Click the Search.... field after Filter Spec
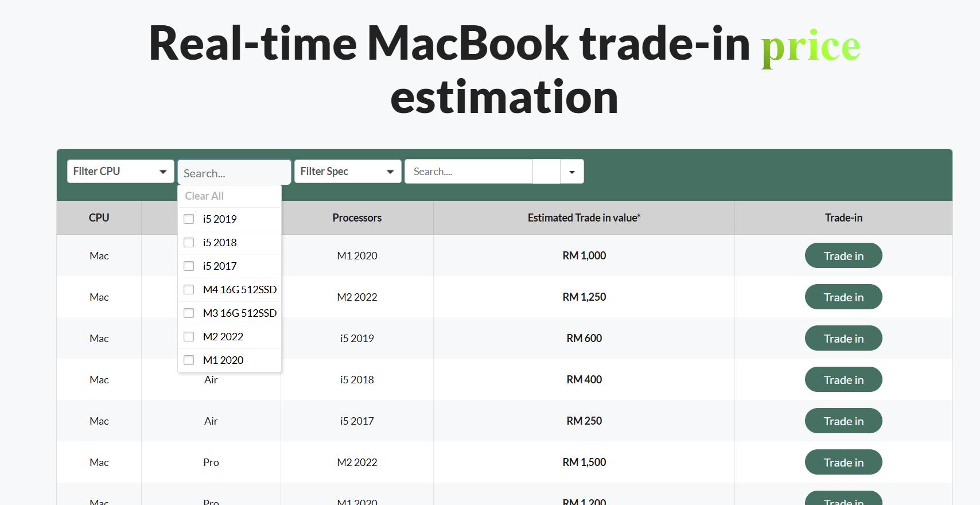This screenshot has height=505, width=980. pyautogui.click(x=469, y=172)
